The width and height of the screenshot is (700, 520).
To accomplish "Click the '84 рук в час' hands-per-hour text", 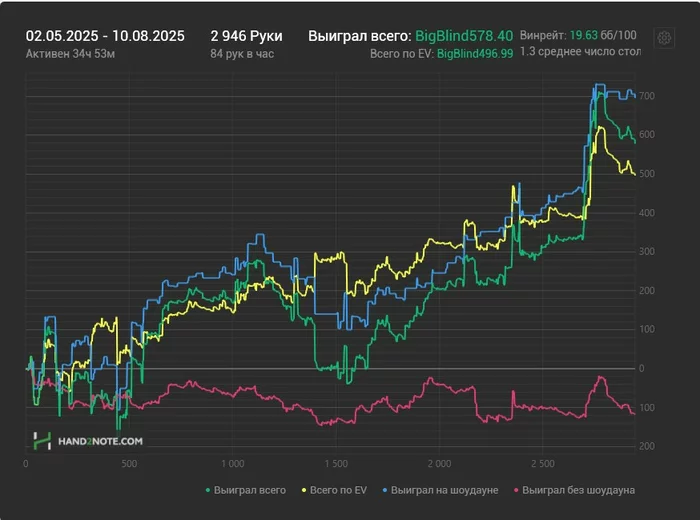I will (x=242, y=54).
